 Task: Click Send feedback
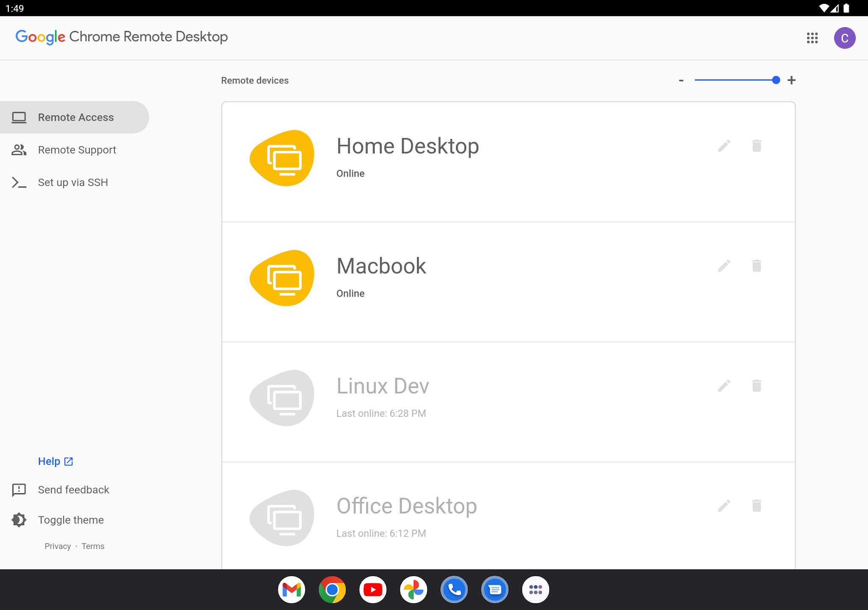(x=73, y=490)
